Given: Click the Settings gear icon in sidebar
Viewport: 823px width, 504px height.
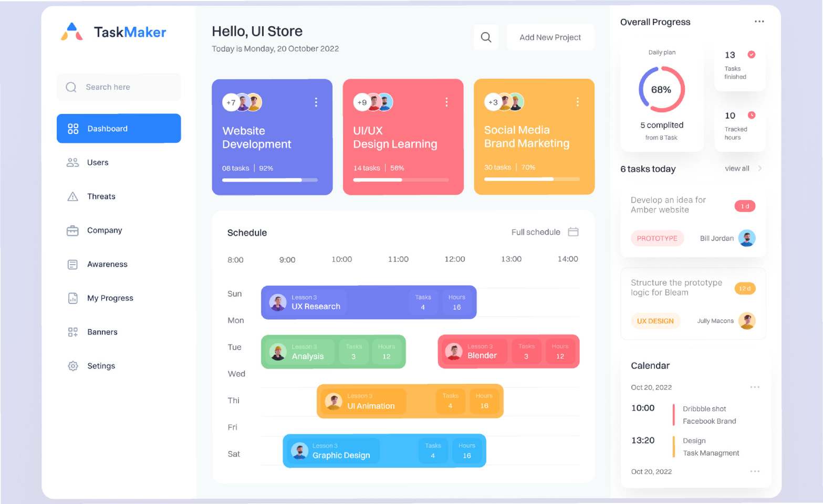Looking at the screenshot, I should [73, 366].
